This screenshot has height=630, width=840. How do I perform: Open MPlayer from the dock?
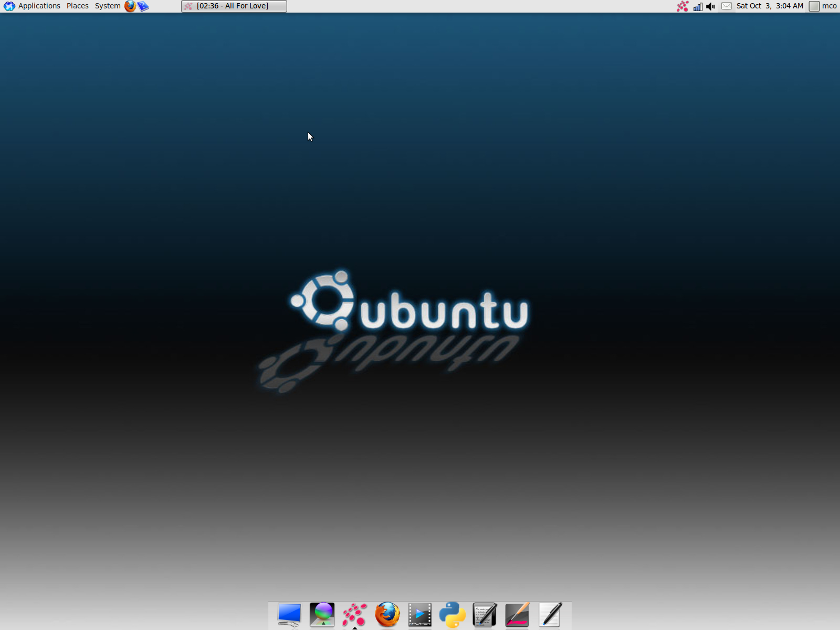419,615
